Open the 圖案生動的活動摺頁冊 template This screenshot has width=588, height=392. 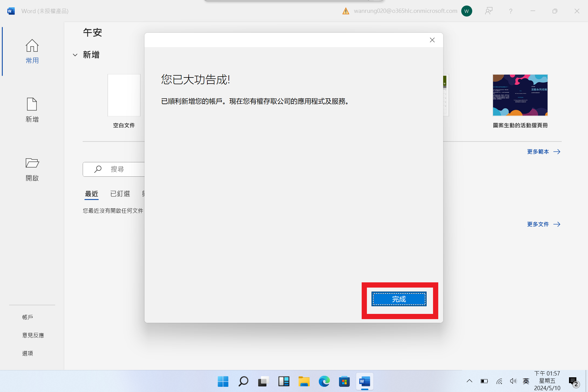[520, 95]
